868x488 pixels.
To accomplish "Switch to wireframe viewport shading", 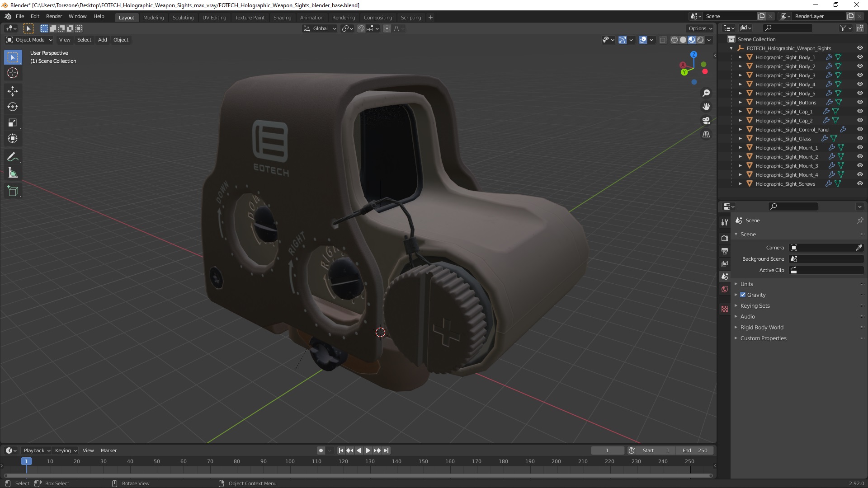I will click(x=675, y=40).
